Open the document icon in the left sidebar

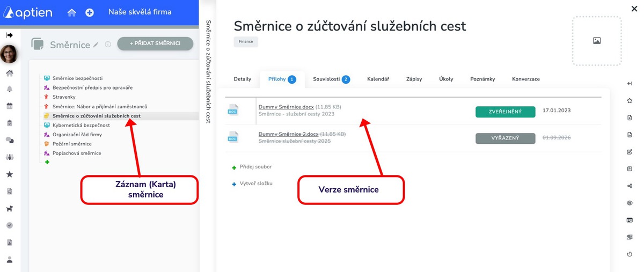[x=9, y=192]
